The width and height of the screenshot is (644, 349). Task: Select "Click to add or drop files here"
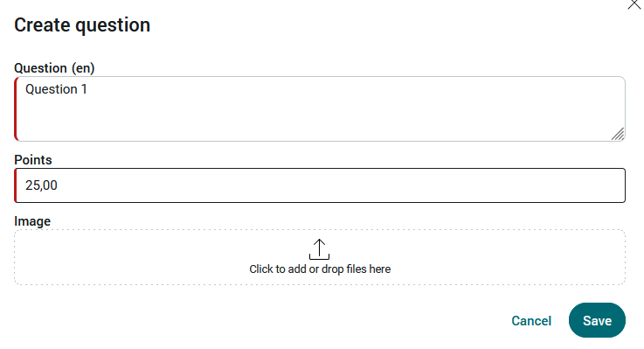click(x=320, y=269)
